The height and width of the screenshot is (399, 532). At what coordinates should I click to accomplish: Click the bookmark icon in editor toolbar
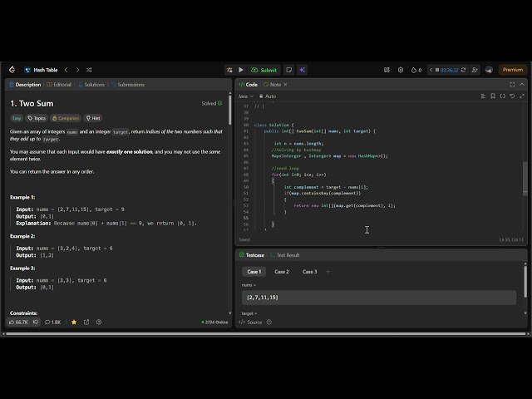point(493,96)
